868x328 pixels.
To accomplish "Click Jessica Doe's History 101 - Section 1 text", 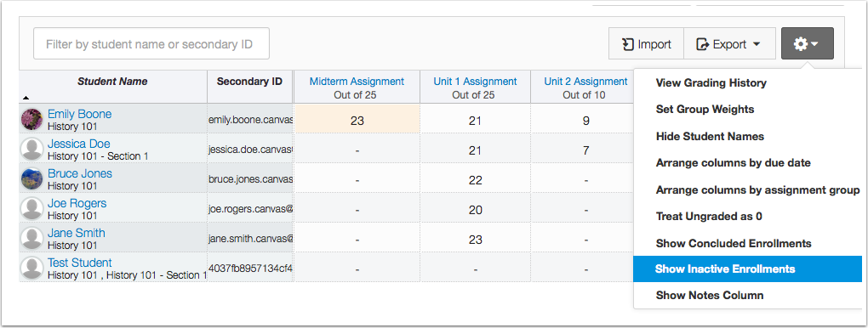I will click(x=98, y=156).
